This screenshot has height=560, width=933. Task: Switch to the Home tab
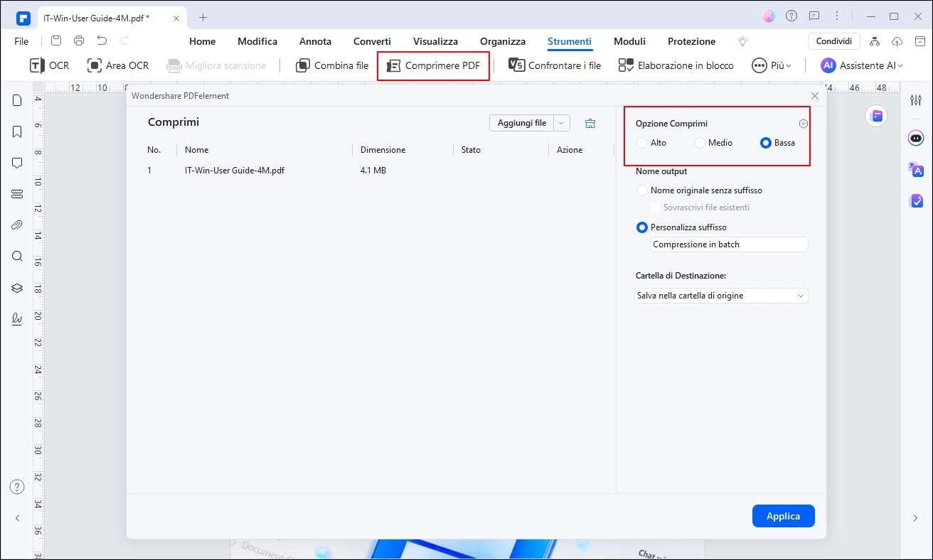click(202, 41)
